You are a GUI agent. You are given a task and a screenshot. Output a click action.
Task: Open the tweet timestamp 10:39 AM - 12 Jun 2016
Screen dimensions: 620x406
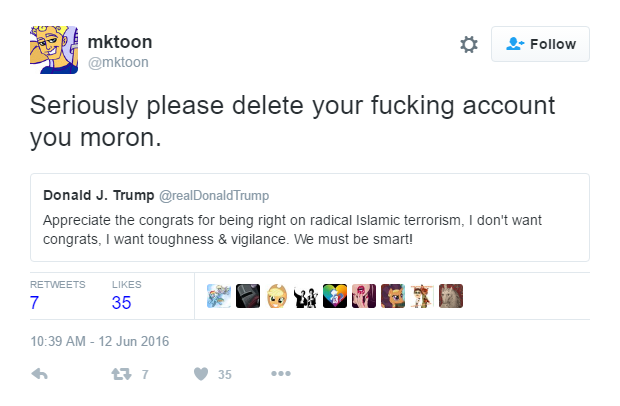[x=100, y=341]
